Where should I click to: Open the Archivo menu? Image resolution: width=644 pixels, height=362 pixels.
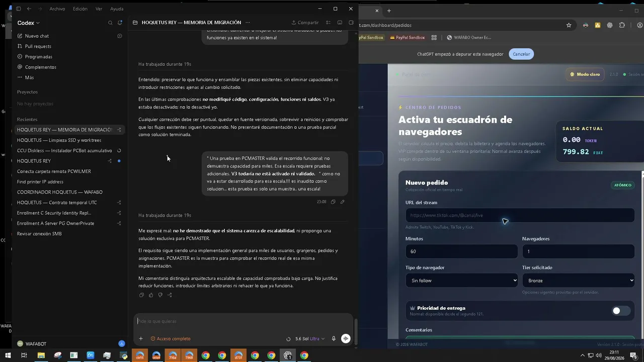(57, 9)
